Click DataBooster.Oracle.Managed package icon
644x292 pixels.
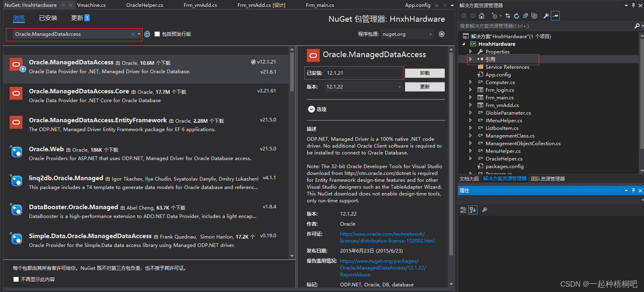click(x=16, y=210)
